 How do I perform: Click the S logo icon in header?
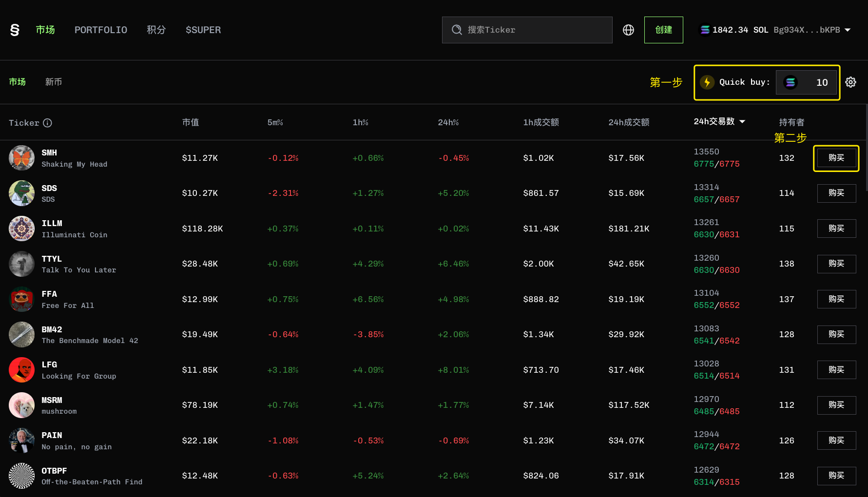15,30
